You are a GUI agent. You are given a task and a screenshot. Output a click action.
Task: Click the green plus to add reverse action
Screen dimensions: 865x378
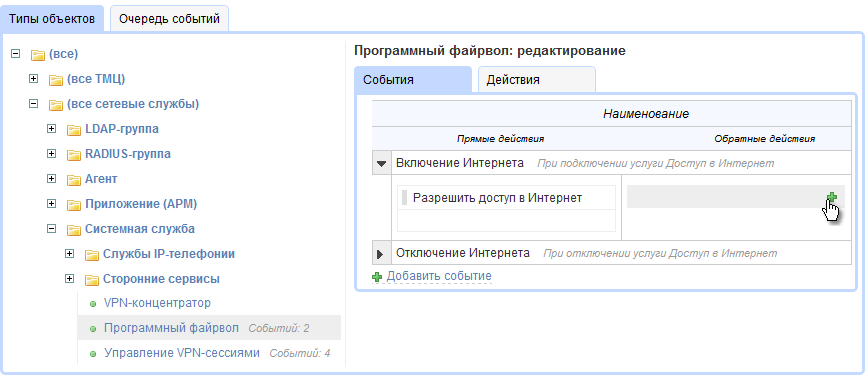pyautogui.click(x=832, y=197)
